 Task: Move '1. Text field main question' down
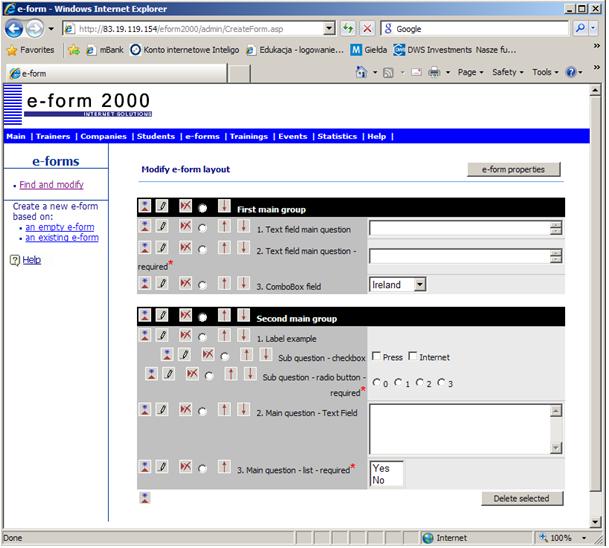coord(244,226)
